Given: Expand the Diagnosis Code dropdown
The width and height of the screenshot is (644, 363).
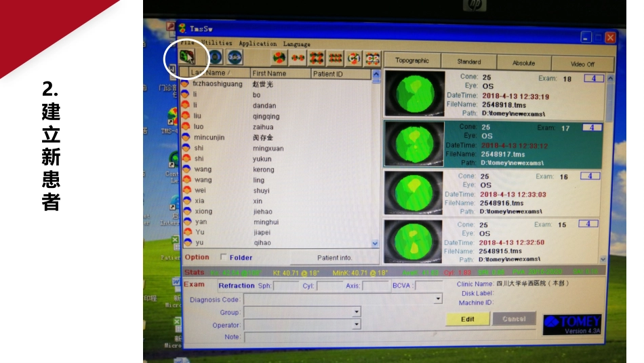Looking at the screenshot, I should pyautogui.click(x=438, y=299).
